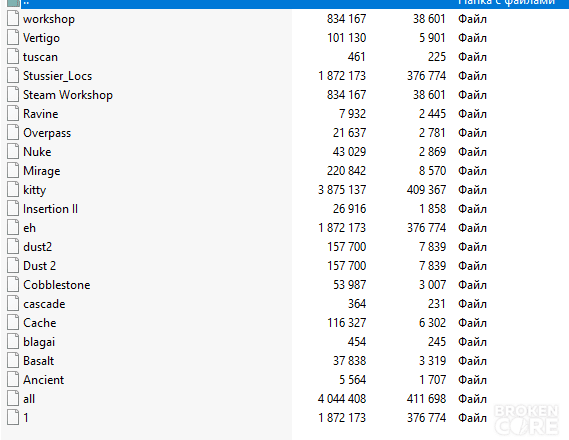Click size value 43 029 for Nuke
Screen dimensions: 569x440
[349, 152]
